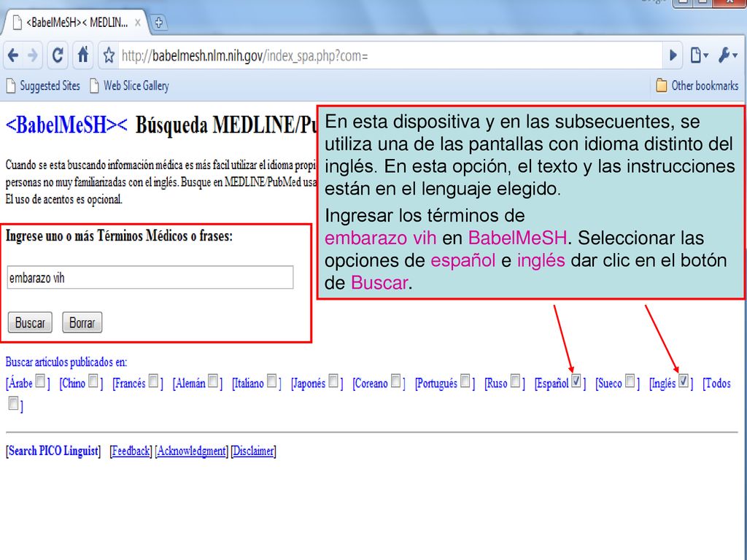
Task: Check the Árabe language checkbox
Action: [41, 381]
